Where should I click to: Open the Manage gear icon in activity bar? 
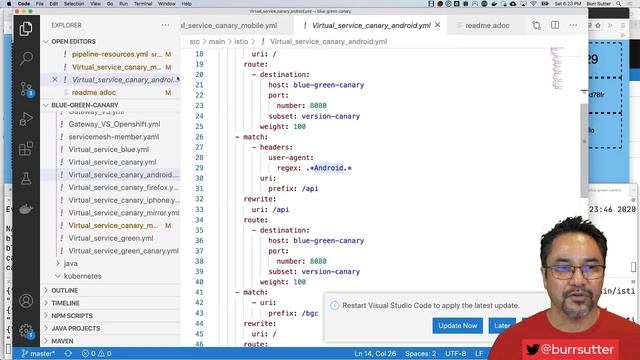point(26,331)
